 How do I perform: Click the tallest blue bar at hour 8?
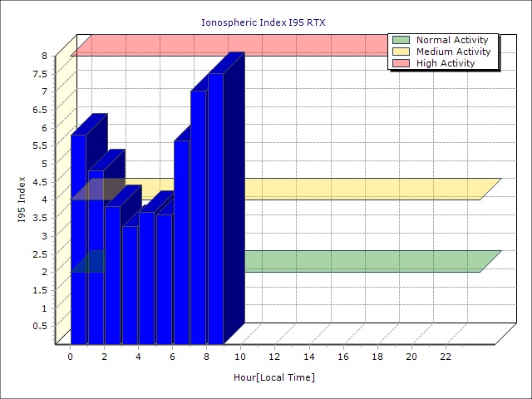[x=215, y=208]
